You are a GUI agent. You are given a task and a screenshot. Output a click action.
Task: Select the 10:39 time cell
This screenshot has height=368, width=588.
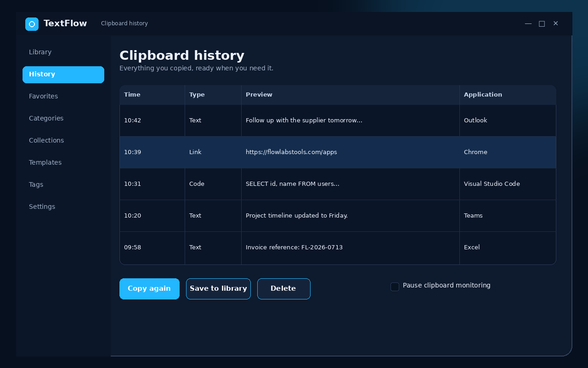pos(152,152)
